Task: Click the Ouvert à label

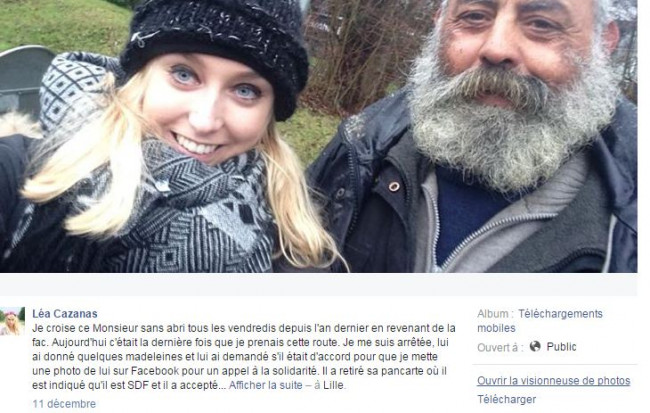Action: (500, 347)
